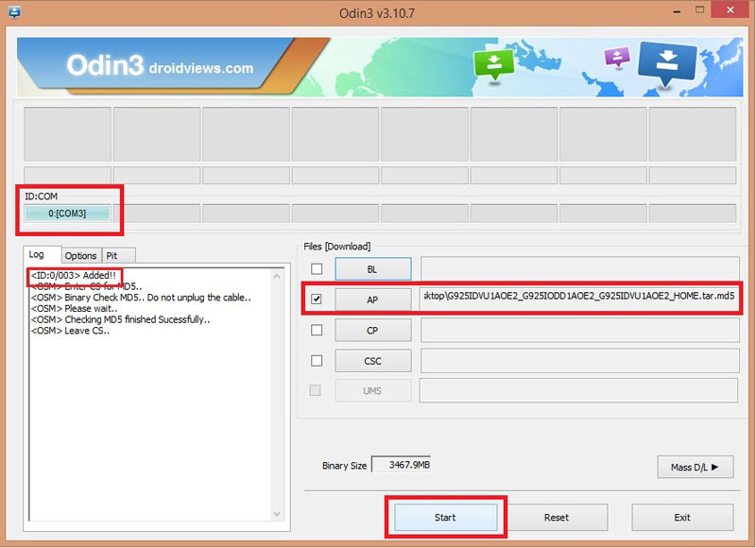Click the Binary Size value field
Viewport: 756px width, 548px height.
click(401, 465)
